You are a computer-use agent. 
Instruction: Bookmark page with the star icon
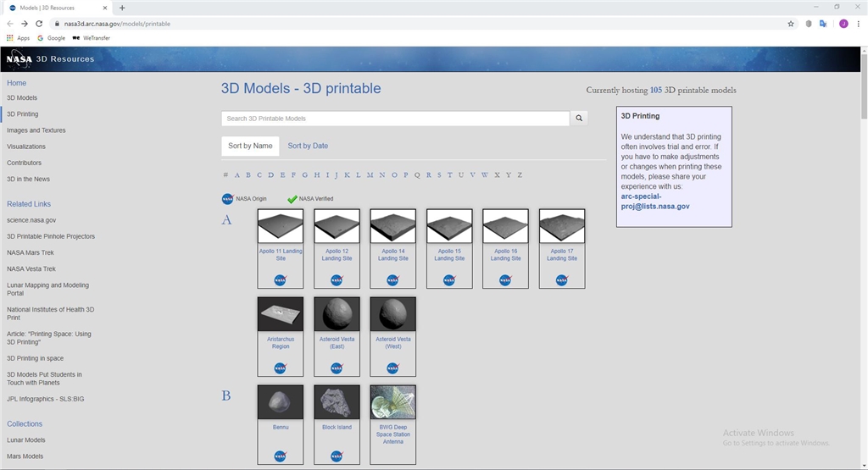[x=791, y=24]
